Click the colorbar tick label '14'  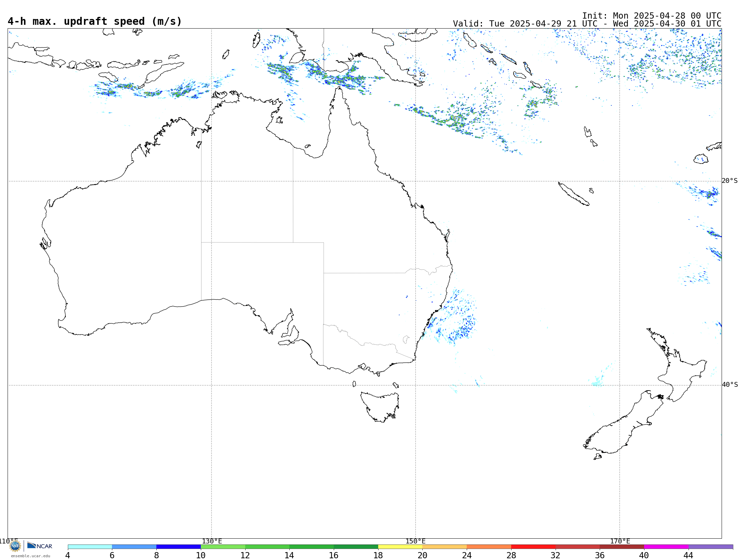tap(289, 556)
